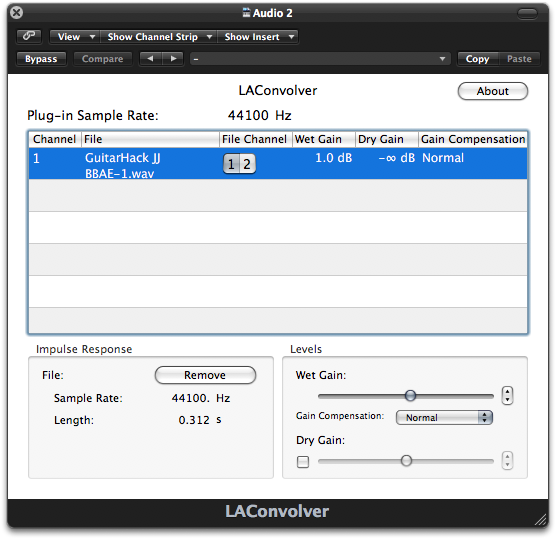
Task: Click the resize grip at window corner
Action: [x=540, y=520]
